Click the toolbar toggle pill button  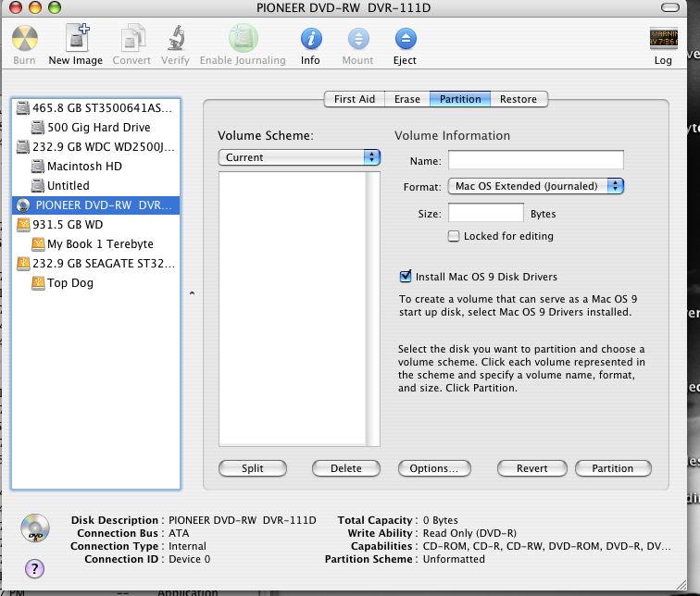[670, 7]
